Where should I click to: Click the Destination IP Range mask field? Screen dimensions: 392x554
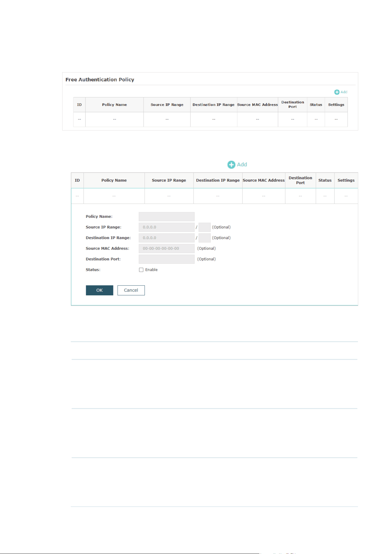point(204,238)
